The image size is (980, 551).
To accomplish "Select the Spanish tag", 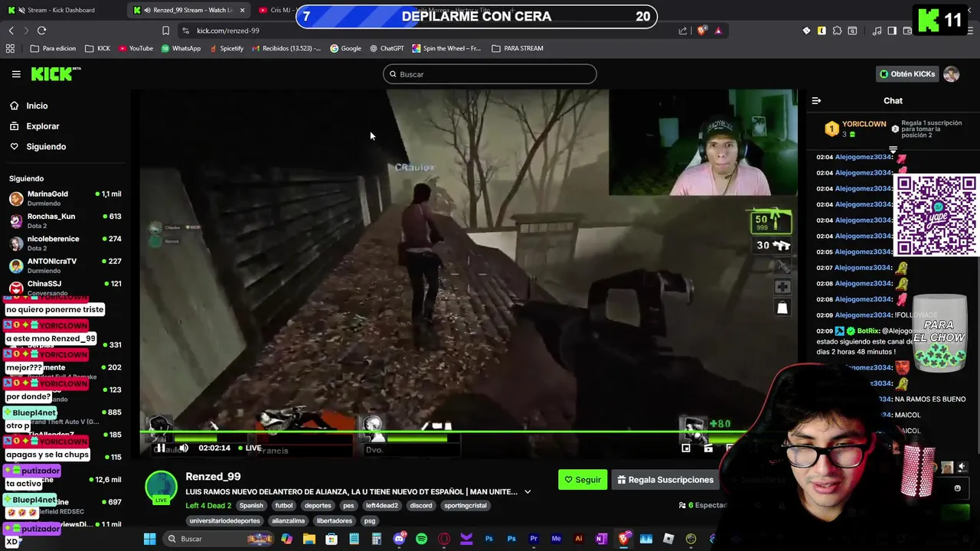I will tap(251, 506).
